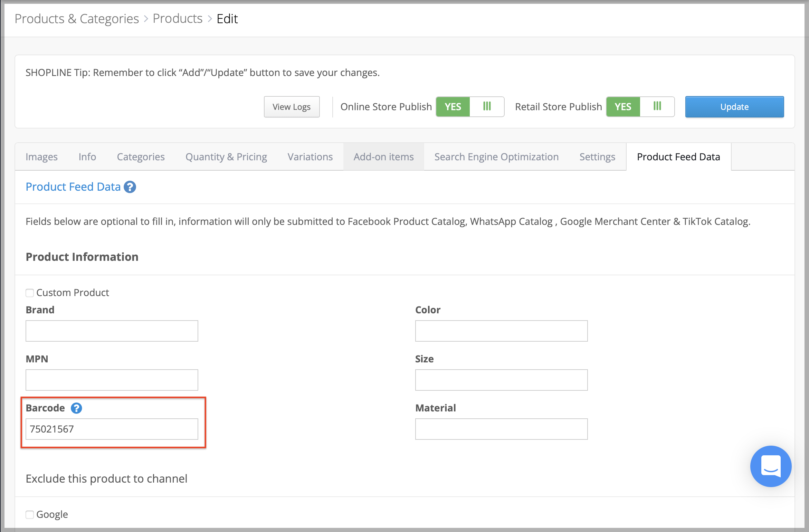Click the Barcode help question icon

76,408
